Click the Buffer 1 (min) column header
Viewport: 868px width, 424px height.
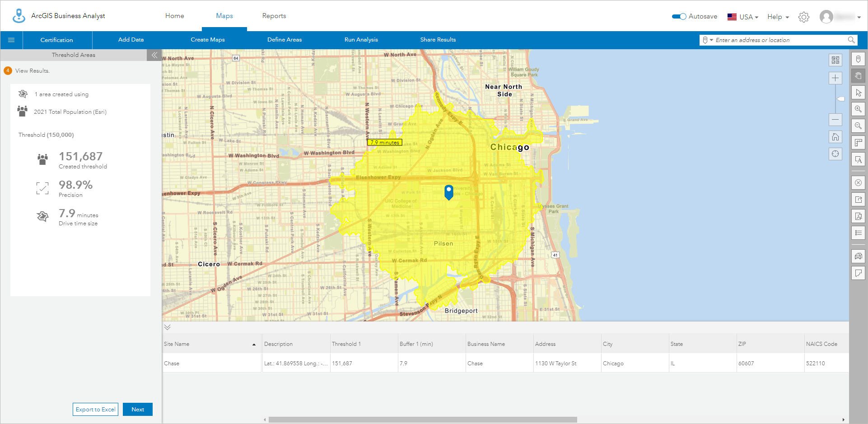click(431, 344)
